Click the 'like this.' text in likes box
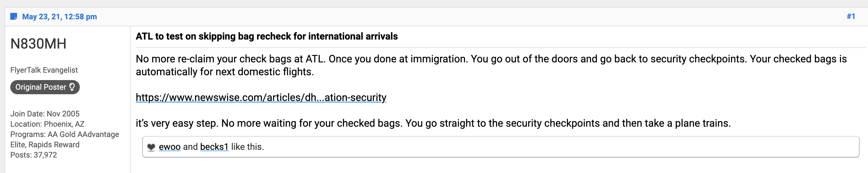 tap(247, 147)
